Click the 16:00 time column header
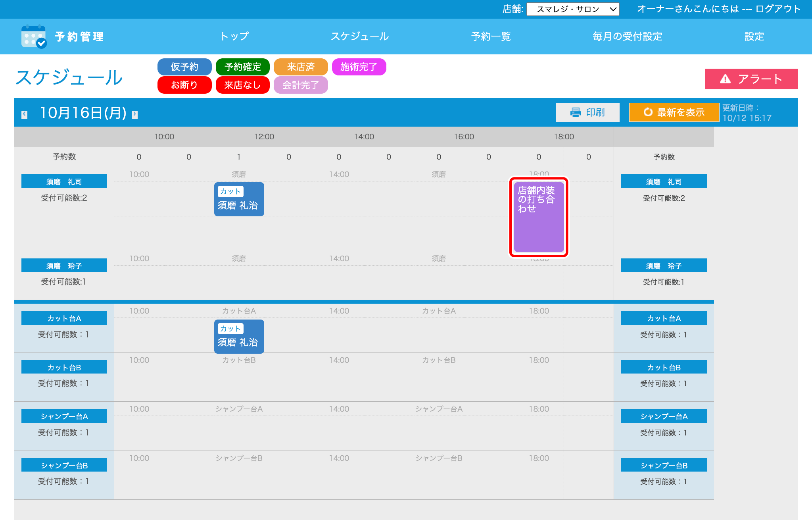This screenshot has height=520, width=812. click(464, 137)
